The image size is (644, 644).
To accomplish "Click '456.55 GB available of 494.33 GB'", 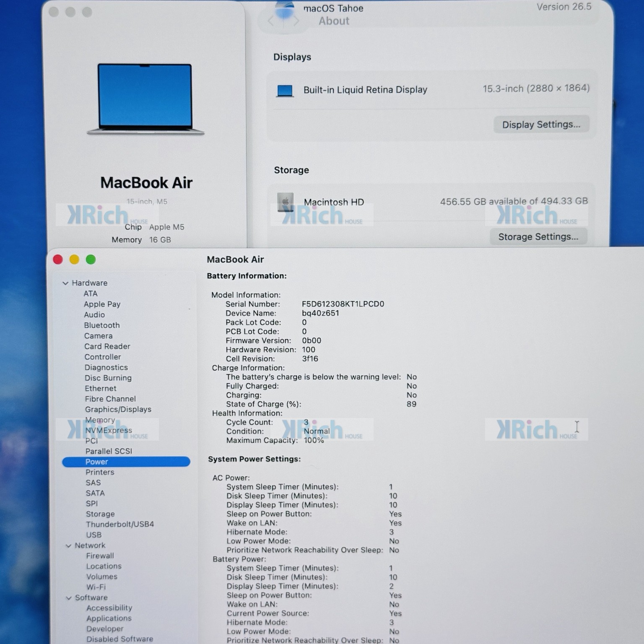I will (514, 202).
